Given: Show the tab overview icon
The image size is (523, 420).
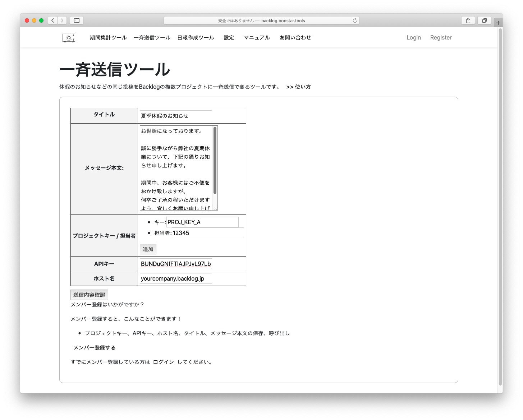Looking at the screenshot, I should (484, 20).
